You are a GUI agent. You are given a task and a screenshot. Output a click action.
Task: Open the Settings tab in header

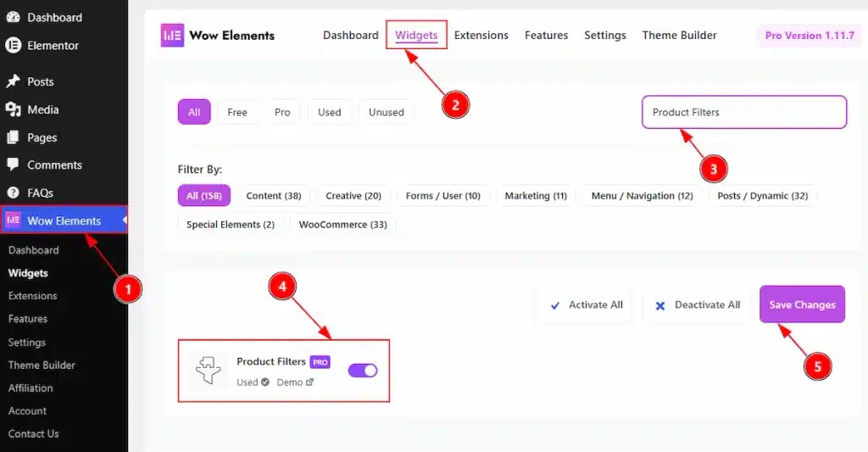click(605, 35)
